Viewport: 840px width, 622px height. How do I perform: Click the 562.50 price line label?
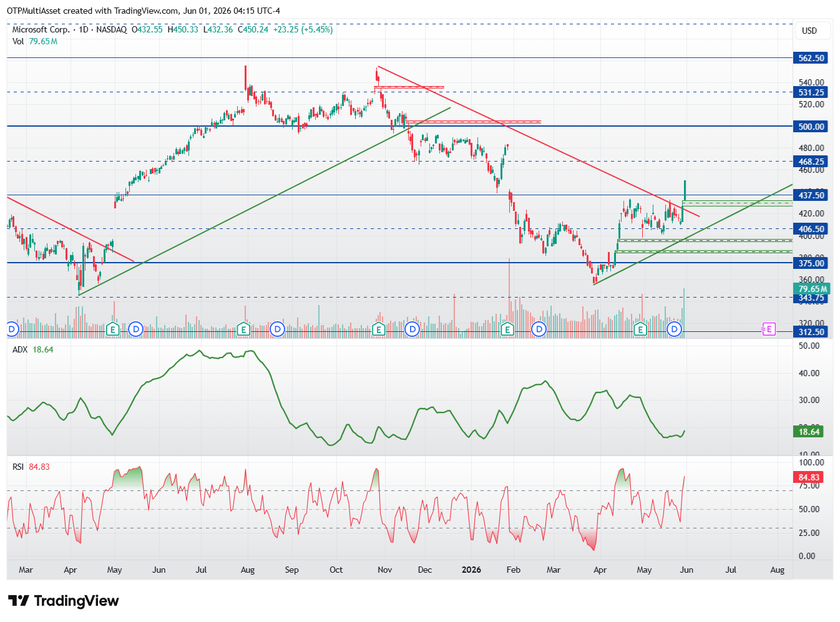(x=811, y=58)
